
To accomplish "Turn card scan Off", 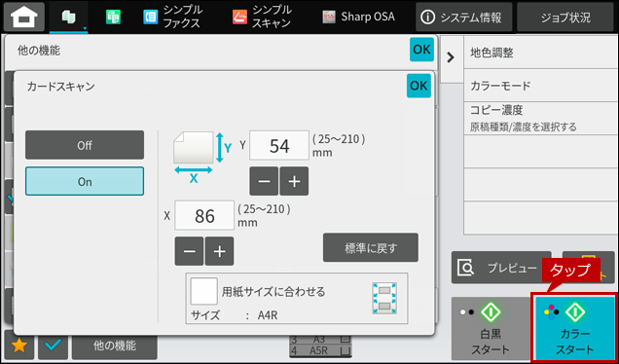I will coord(85,145).
